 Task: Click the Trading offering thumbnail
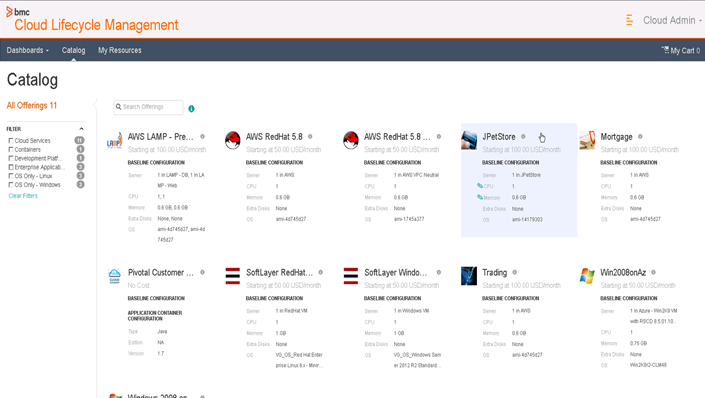point(469,276)
